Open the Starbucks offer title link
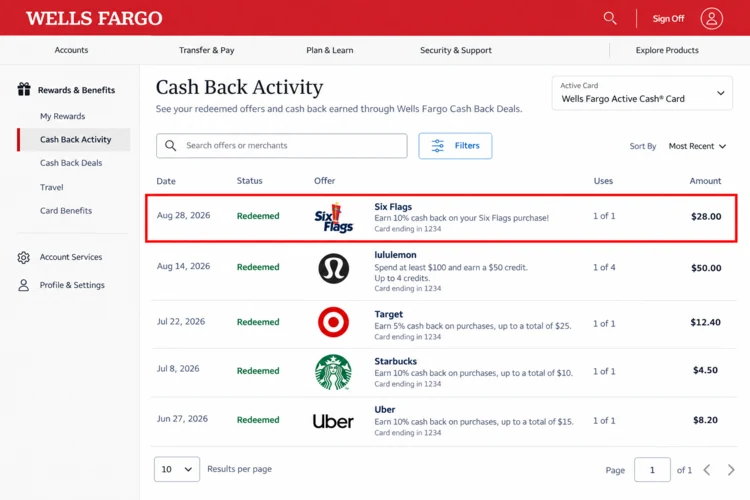This screenshot has height=500, width=750. click(x=396, y=361)
